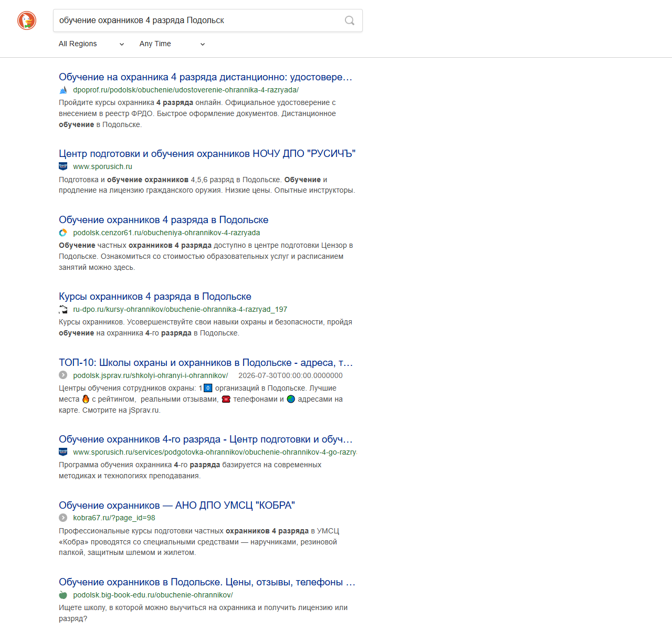Click the podolsk.jsprav.ru/shkolyi-ohranyi URL
The height and width of the screenshot is (630, 672).
click(x=151, y=375)
